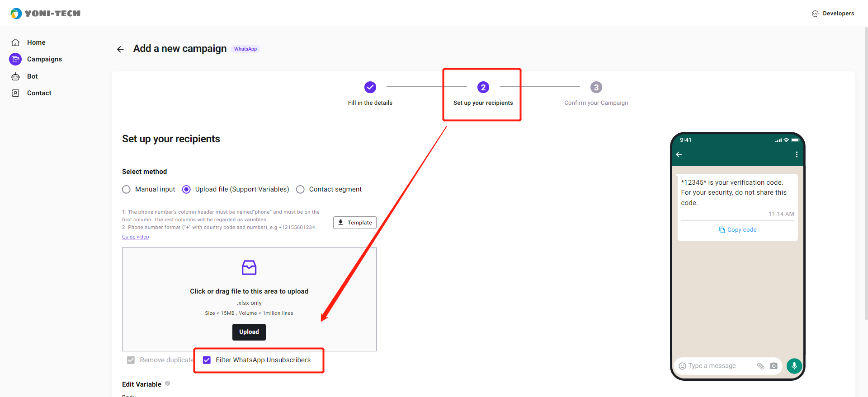This screenshot has height=397, width=868.
Task: Select the Contact segment radio option
Action: tap(300, 190)
